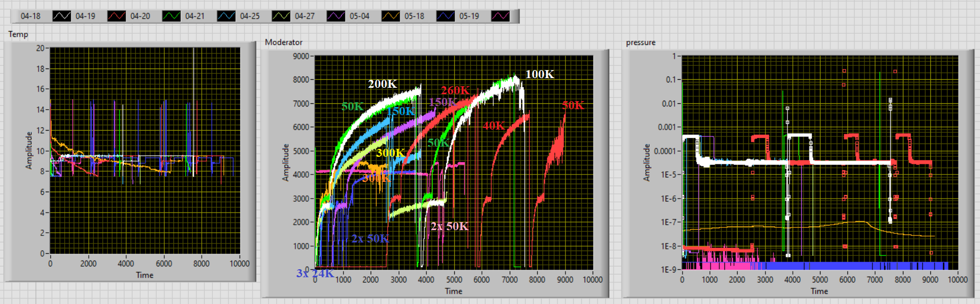Screen dimensions: 980x304
Task: Click the Moderator graph title label
Action: point(284,42)
